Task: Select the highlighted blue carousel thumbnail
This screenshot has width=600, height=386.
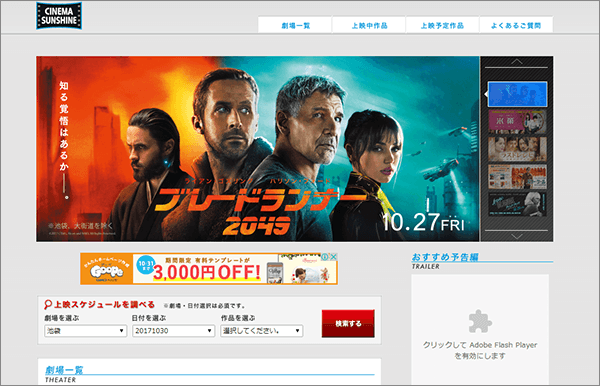Action: point(517,94)
